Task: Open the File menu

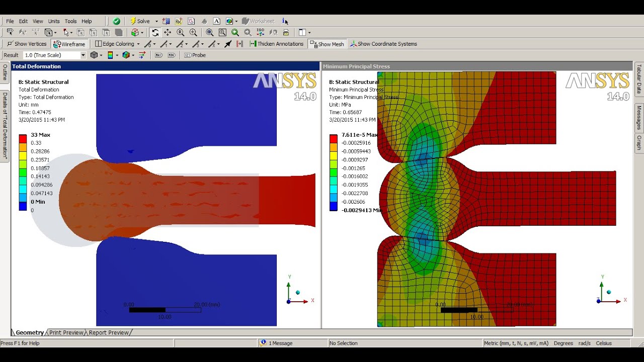Action: tap(10, 21)
